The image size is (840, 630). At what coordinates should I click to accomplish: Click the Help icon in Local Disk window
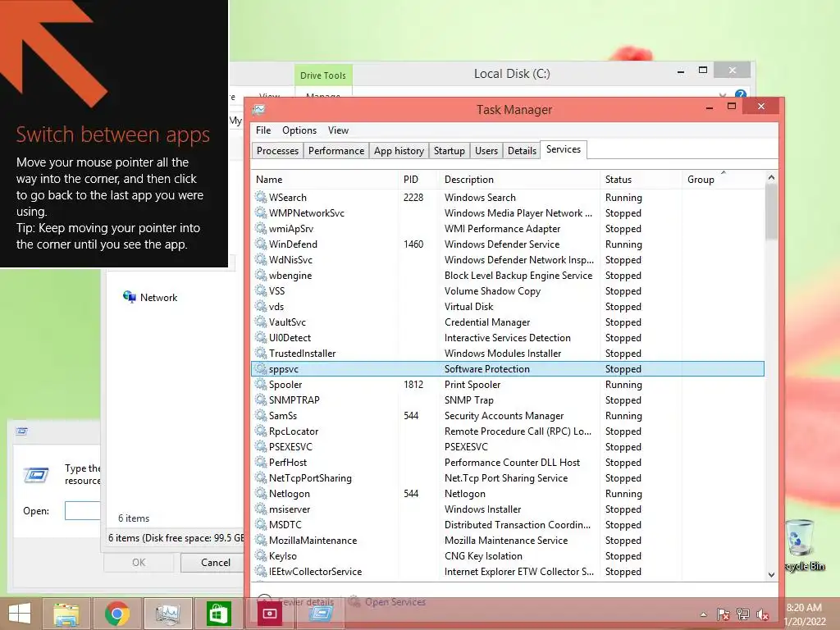pos(741,94)
